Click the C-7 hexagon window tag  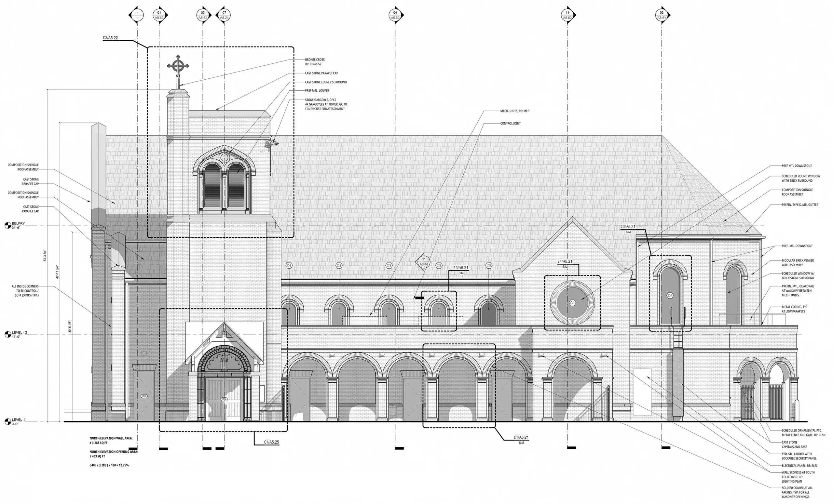(x=670, y=296)
